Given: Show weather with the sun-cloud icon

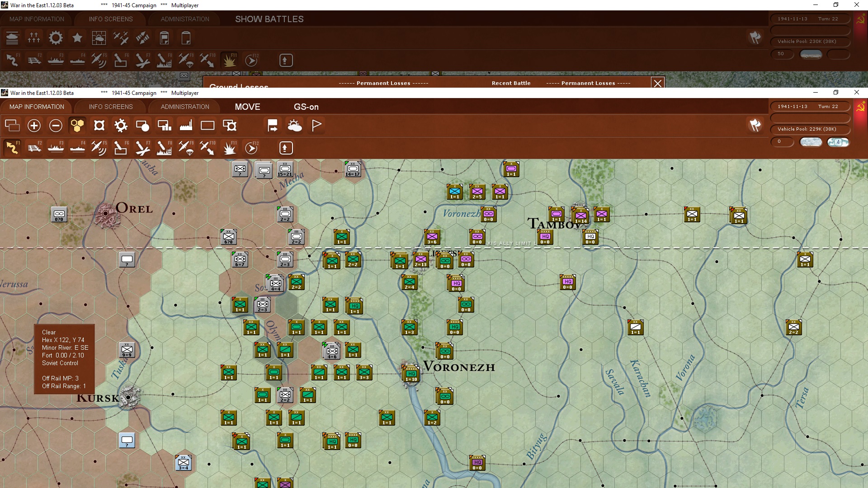Looking at the screenshot, I should (x=294, y=126).
